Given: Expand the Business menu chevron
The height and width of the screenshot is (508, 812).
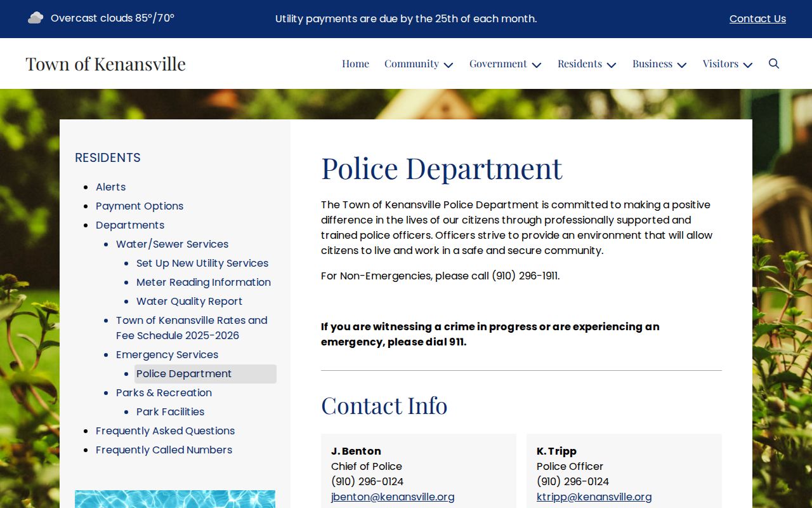Looking at the screenshot, I should point(682,65).
